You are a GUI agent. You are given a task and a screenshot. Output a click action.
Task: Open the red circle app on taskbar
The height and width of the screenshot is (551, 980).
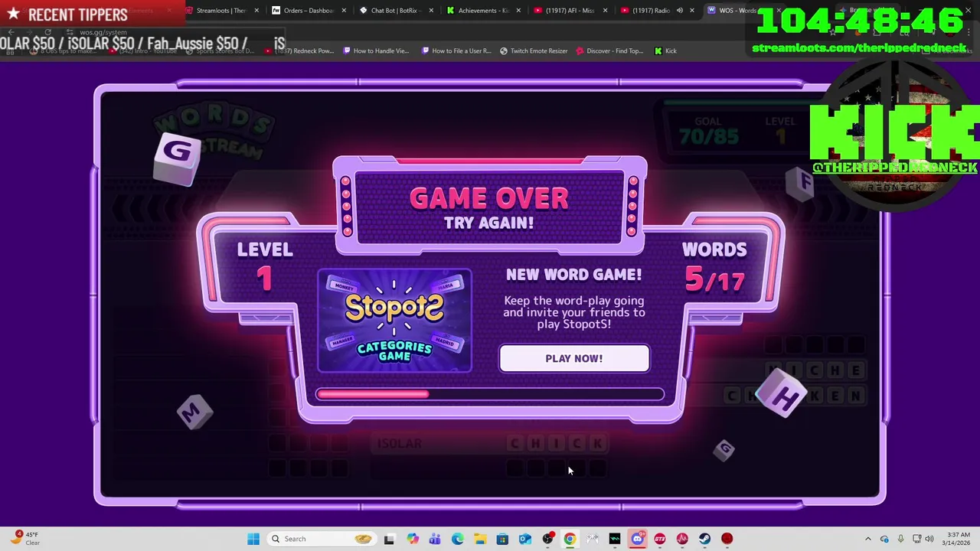(x=727, y=539)
